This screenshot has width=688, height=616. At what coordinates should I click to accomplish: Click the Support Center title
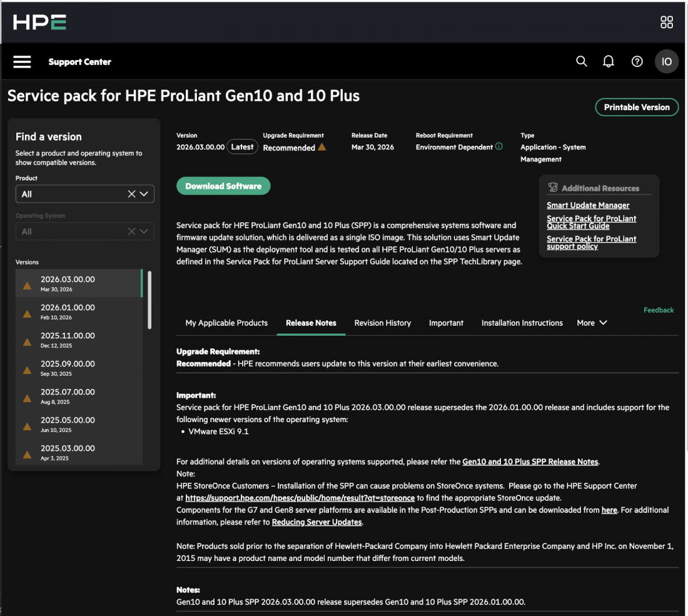click(x=79, y=62)
